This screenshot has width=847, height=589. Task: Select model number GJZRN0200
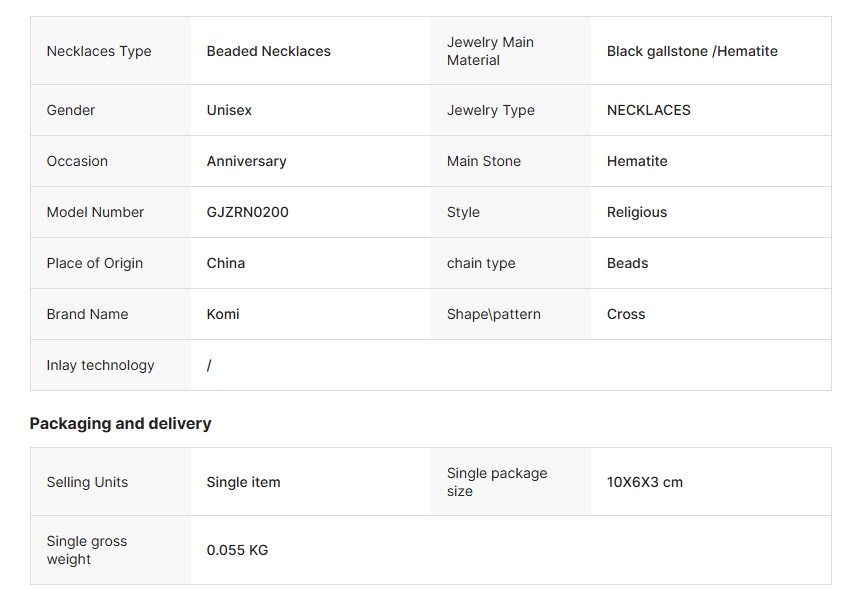tap(247, 212)
